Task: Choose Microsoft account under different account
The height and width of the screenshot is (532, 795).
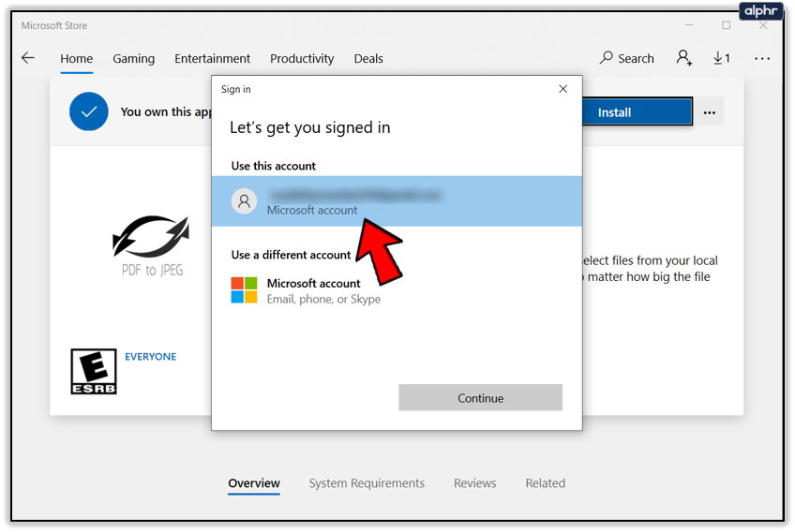Action: pyautogui.click(x=397, y=291)
